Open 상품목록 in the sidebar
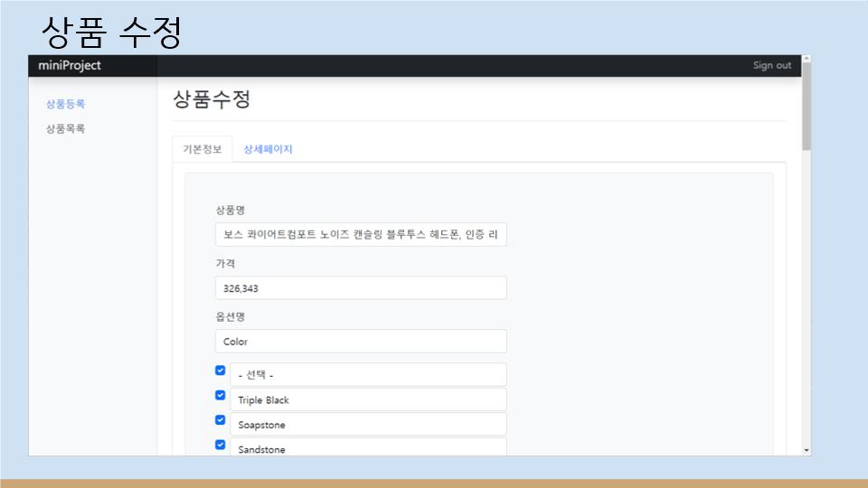The image size is (868, 488). (65, 129)
